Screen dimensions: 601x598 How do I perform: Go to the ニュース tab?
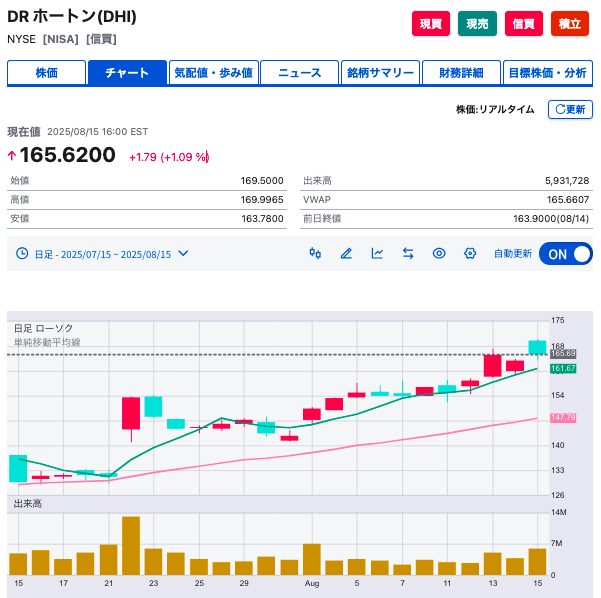point(300,72)
